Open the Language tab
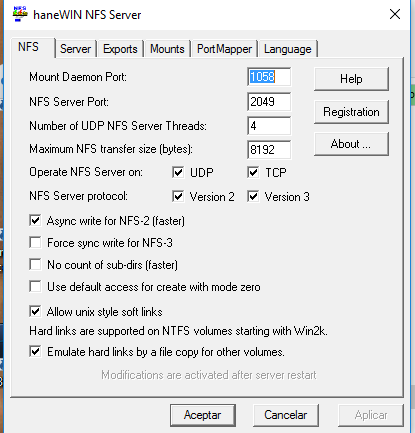The height and width of the screenshot is (433, 415). coord(288,49)
